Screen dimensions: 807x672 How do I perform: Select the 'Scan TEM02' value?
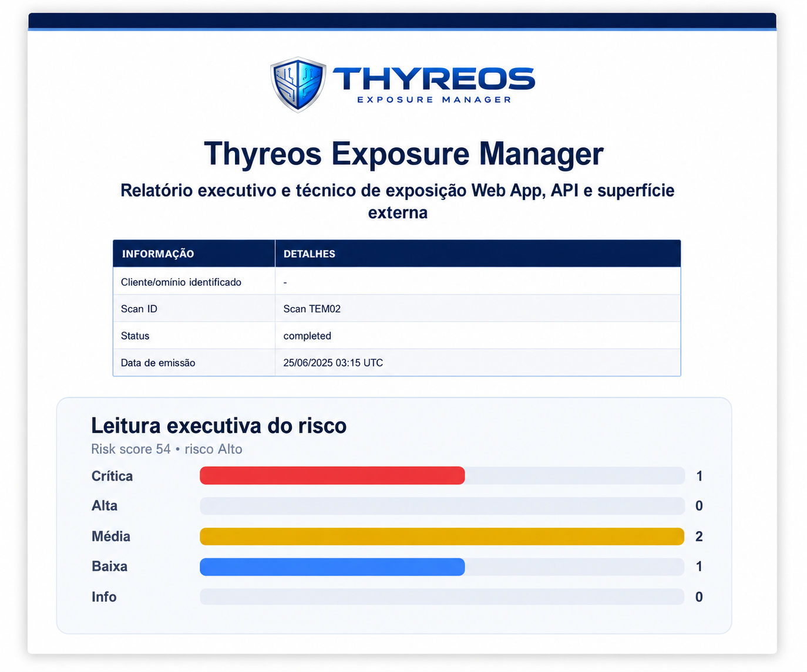(x=312, y=309)
